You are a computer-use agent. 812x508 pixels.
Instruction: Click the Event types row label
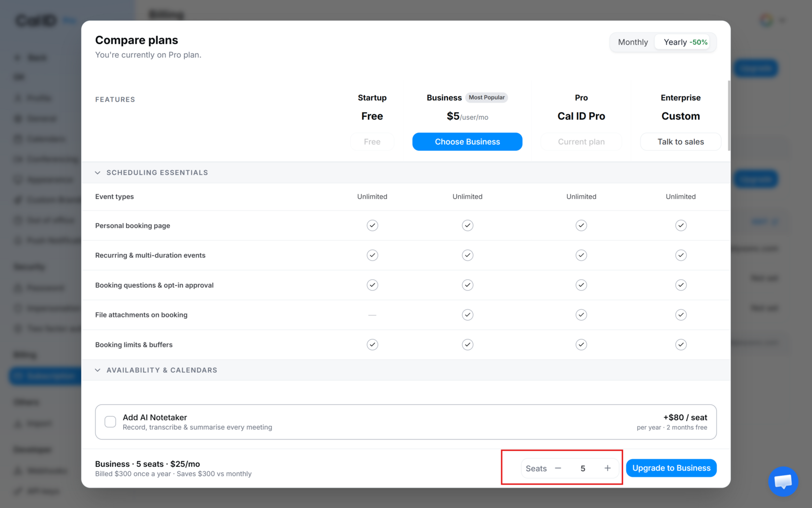click(x=115, y=197)
